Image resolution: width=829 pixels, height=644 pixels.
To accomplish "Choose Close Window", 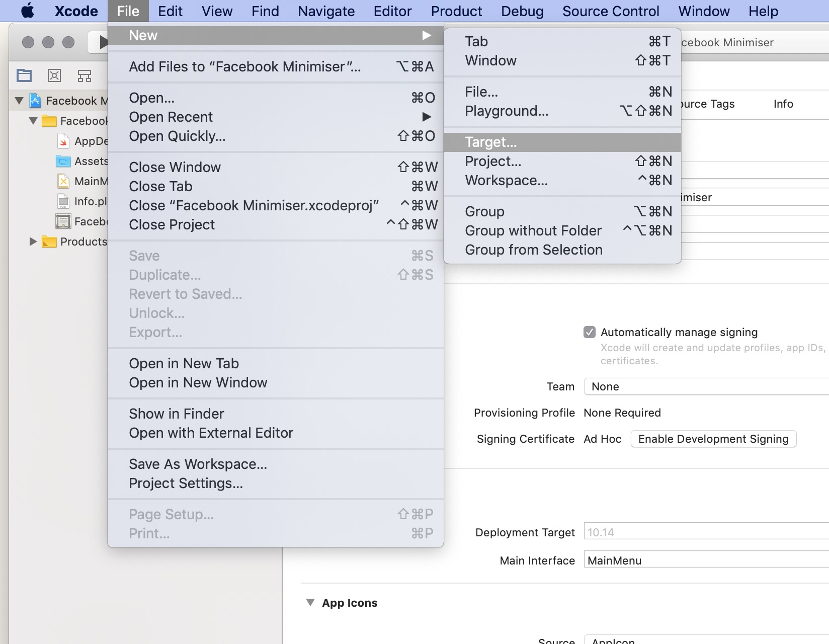I will (276, 167).
